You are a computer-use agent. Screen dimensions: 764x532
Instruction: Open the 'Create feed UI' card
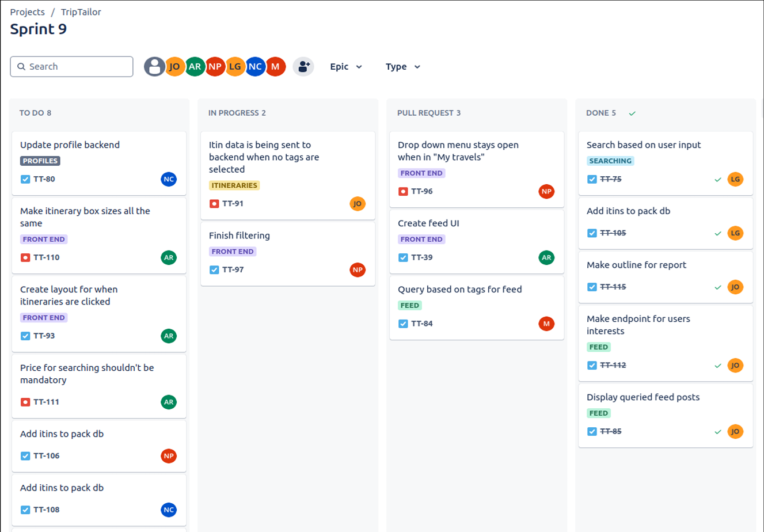[x=477, y=241]
